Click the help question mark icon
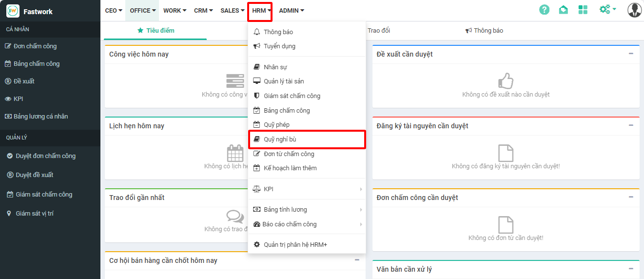Image resolution: width=644 pixels, height=279 pixels. click(544, 10)
